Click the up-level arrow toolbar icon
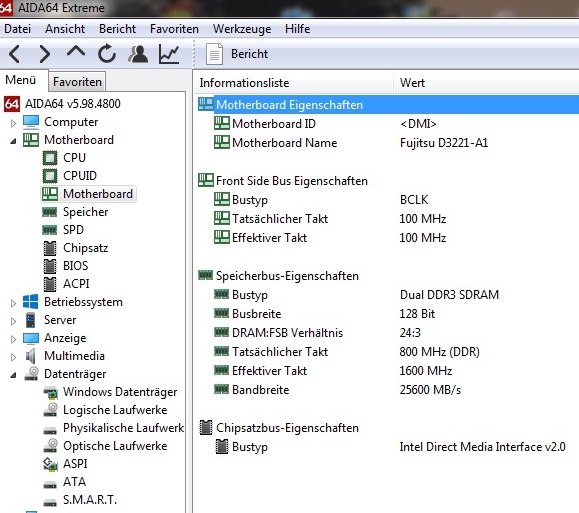Screen dimensions: 579x513 click(x=76, y=52)
